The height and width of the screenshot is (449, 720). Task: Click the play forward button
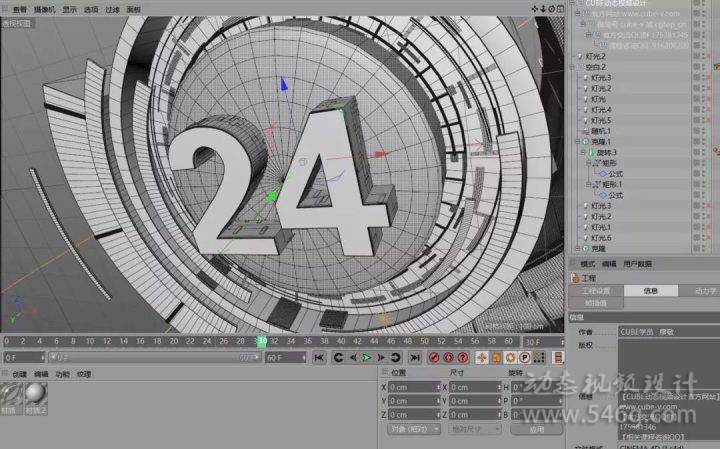367,357
